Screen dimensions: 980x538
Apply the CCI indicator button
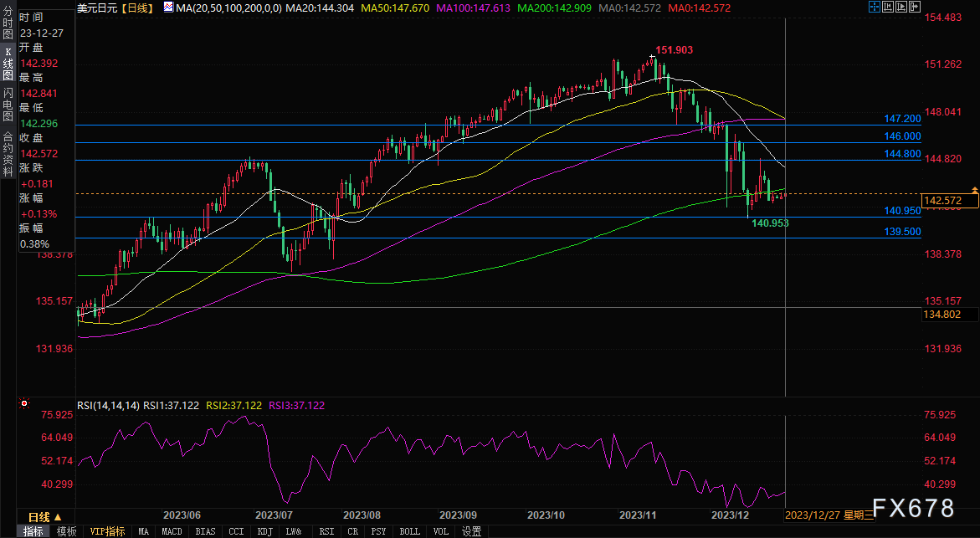pyautogui.click(x=236, y=531)
